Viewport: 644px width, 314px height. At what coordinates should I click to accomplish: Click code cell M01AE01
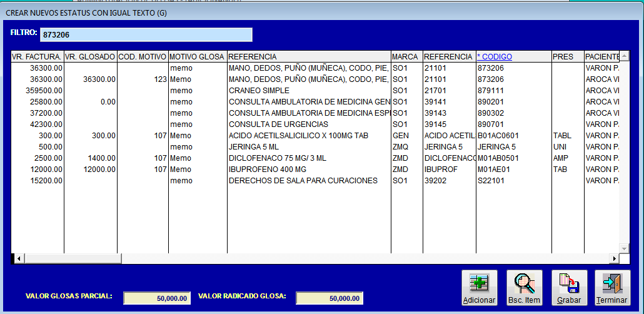click(514, 170)
